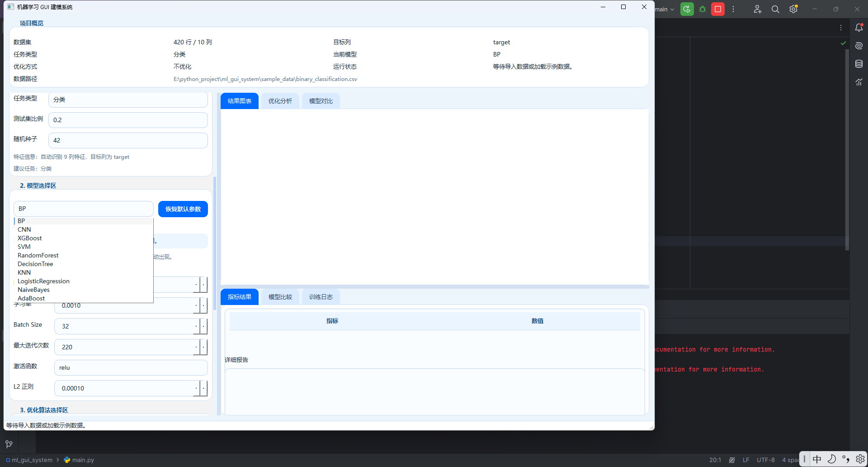868x467 pixels.
Task: Open the More Actions dots beside Stop
Action: pyautogui.click(x=733, y=9)
